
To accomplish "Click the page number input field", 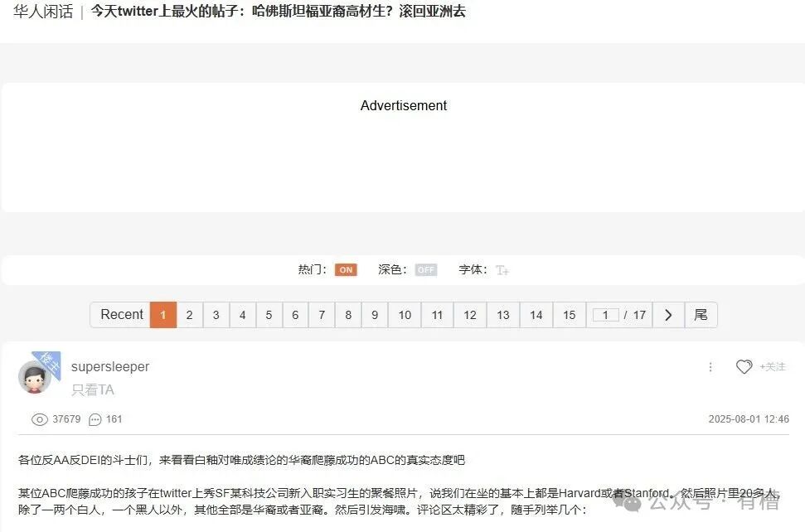I will click(605, 315).
